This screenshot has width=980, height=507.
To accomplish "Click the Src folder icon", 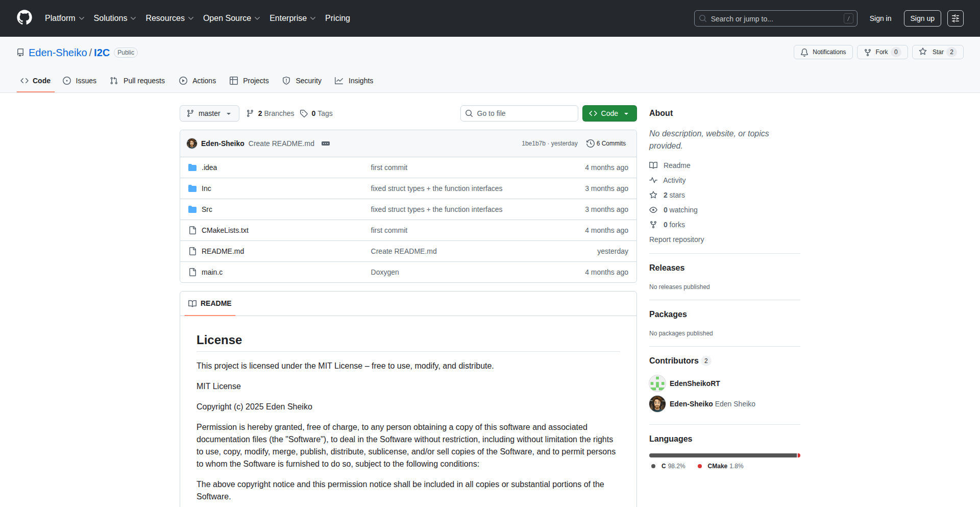I will tap(192, 209).
